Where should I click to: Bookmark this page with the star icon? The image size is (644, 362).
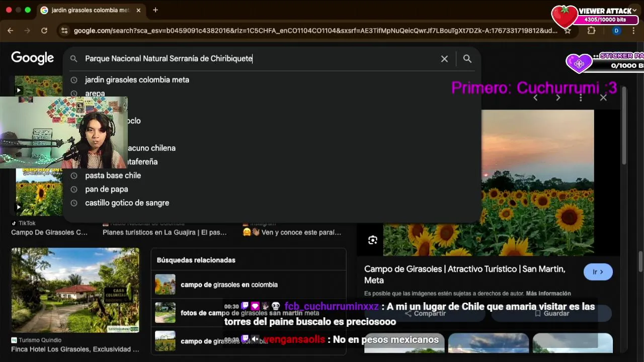tap(568, 31)
